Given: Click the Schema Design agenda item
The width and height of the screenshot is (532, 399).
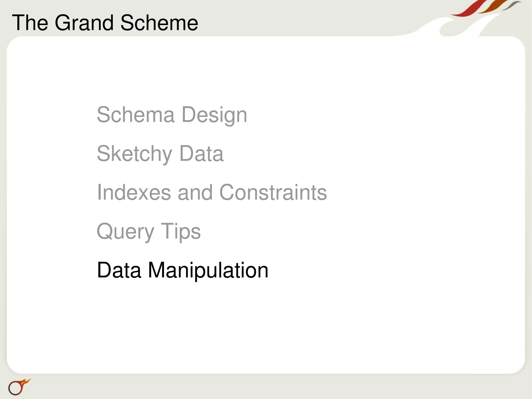Looking at the screenshot, I should 172,115.
